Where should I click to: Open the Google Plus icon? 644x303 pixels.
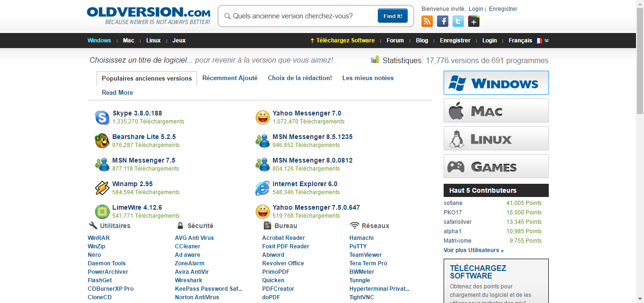474,21
